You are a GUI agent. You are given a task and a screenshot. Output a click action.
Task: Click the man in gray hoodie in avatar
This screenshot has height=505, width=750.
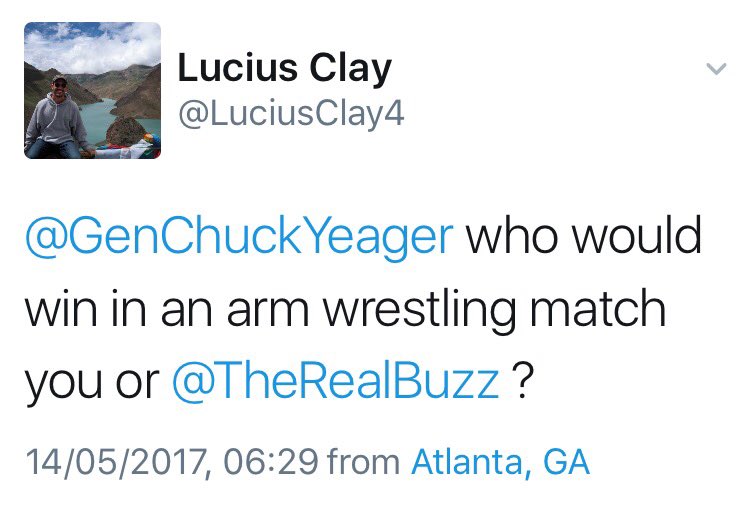(56, 119)
